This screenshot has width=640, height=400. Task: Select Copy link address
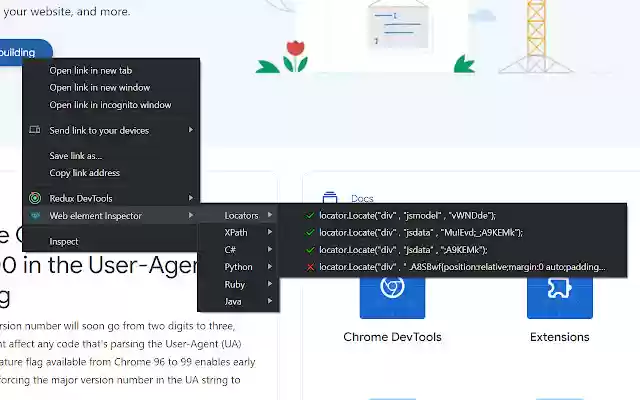[x=111, y=173]
